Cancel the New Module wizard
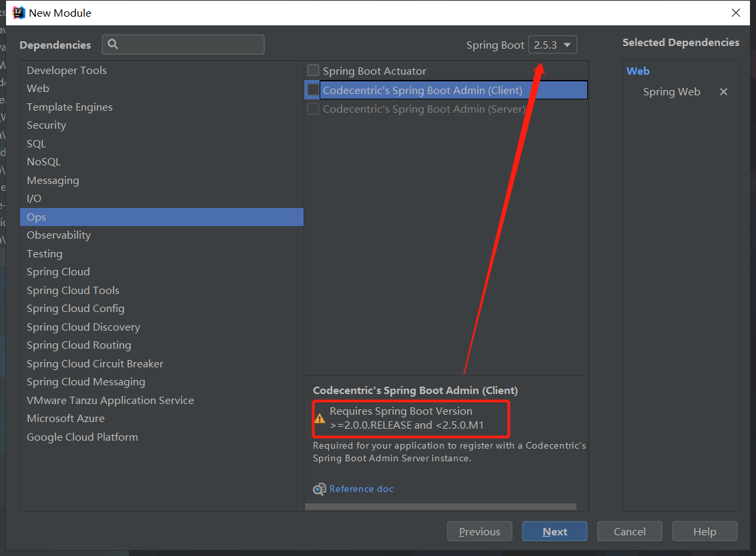The width and height of the screenshot is (756, 556). (x=630, y=531)
